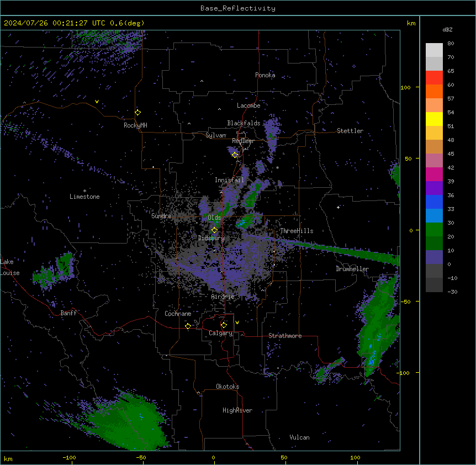This screenshot has width=476, height=465.
Task: Click the -100 tick on bottom axis
Action: [69, 457]
